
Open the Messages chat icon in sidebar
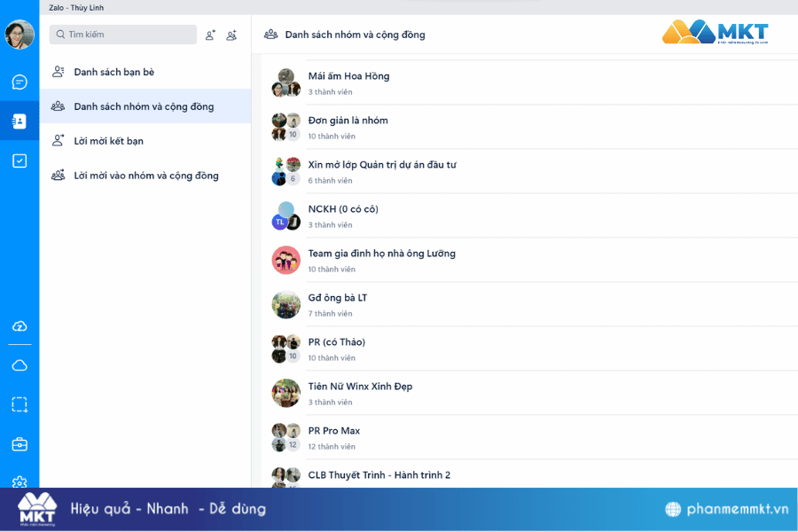click(20, 82)
